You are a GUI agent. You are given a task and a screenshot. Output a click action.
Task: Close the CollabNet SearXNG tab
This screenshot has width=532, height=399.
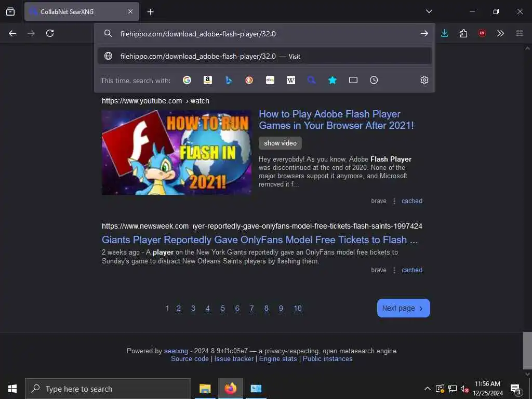pyautogui.click(x=130, y=11)
